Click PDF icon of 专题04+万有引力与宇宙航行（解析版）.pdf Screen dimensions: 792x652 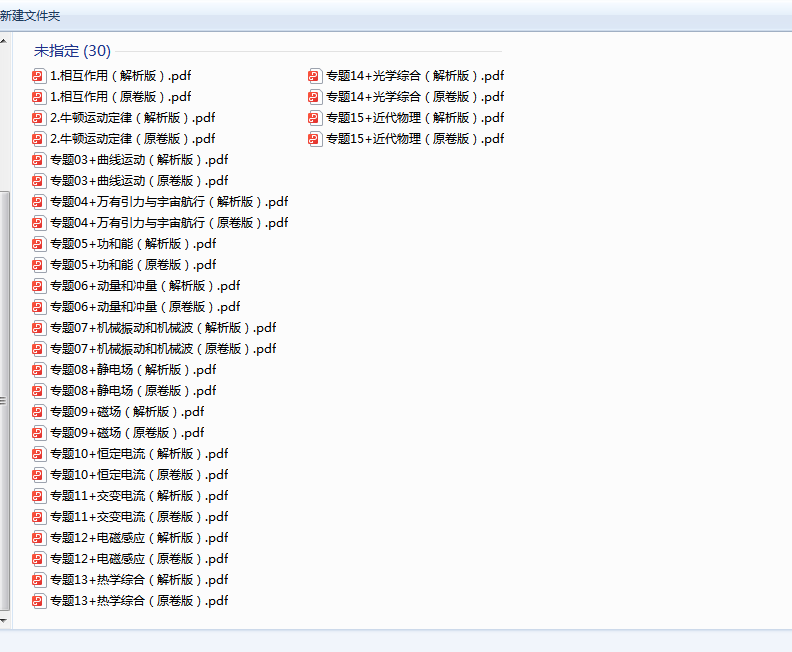pyautogui.click(x=39, y=202)
